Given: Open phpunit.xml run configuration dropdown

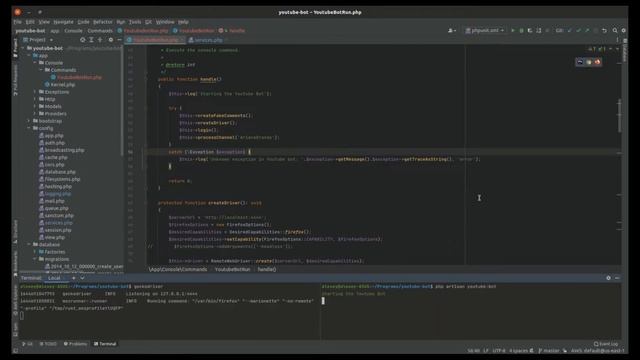Looking at the screenshot, I should [x=484, y=31].
